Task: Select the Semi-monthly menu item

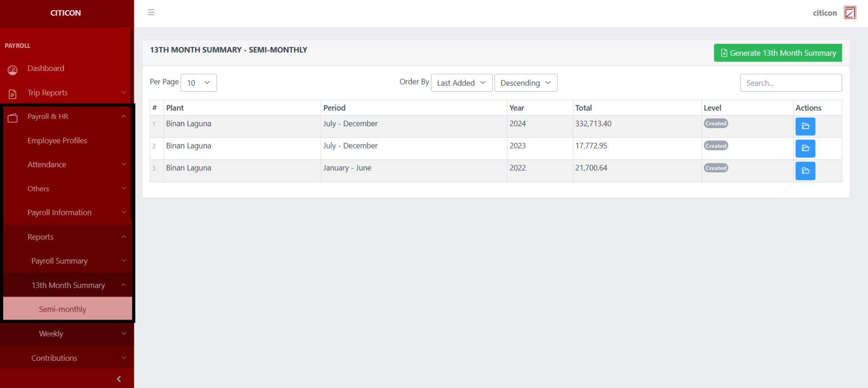Action: coord(63,309)
